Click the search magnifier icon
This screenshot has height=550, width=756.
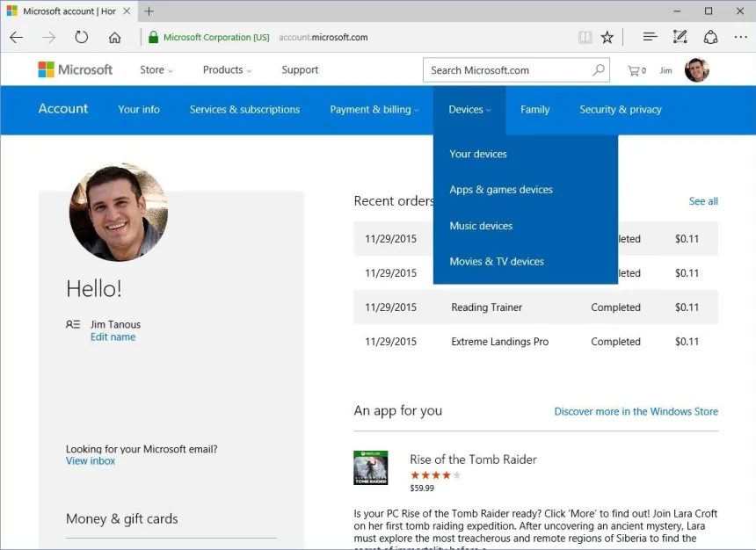coord(599,70)
